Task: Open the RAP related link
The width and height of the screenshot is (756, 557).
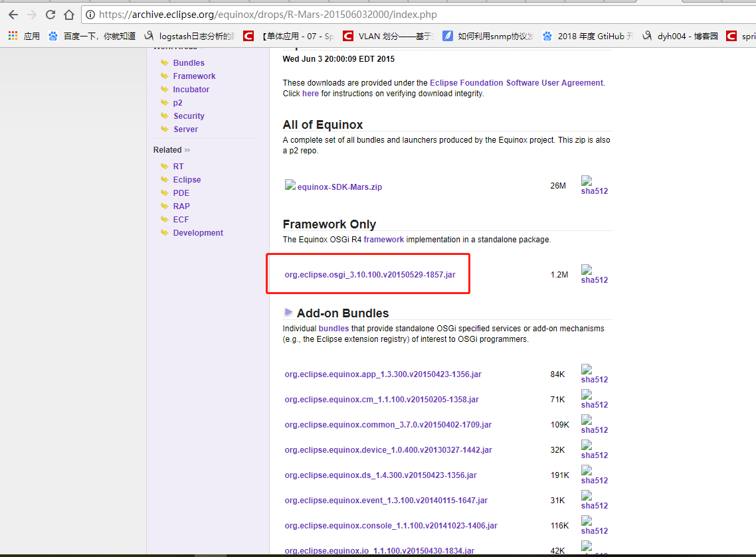Action: 181,206
